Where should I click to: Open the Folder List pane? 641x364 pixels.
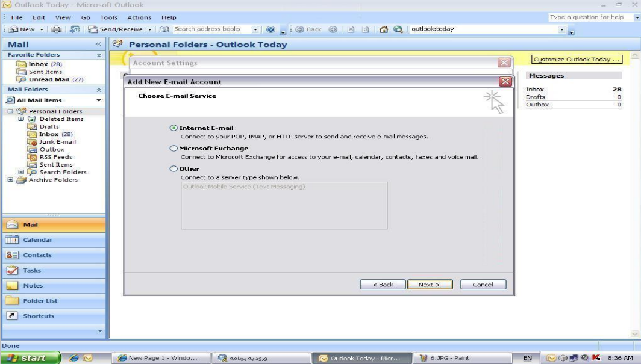(54, 301)
